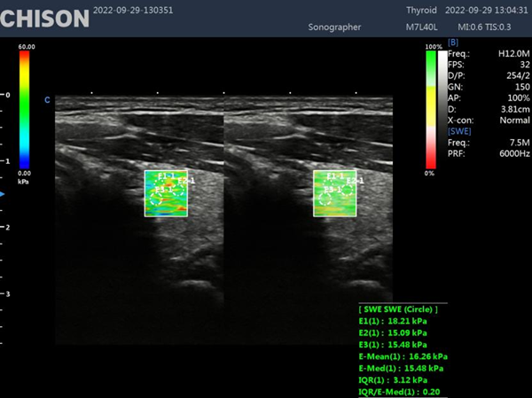
Task: Click the E1(1): 18.21 kPa result
Action: click(393, 321)
